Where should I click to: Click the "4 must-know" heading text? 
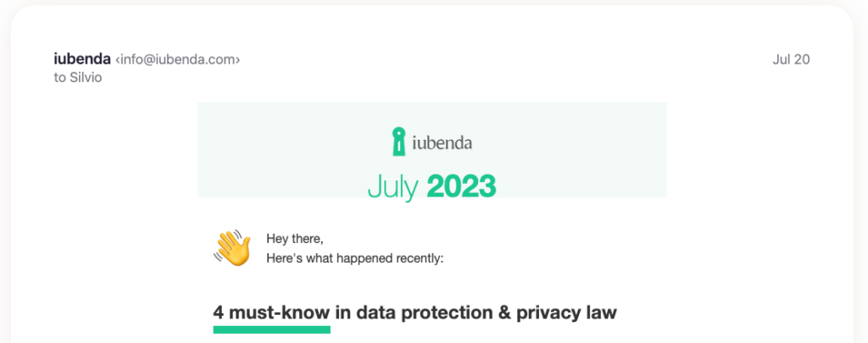coord(271,312)
